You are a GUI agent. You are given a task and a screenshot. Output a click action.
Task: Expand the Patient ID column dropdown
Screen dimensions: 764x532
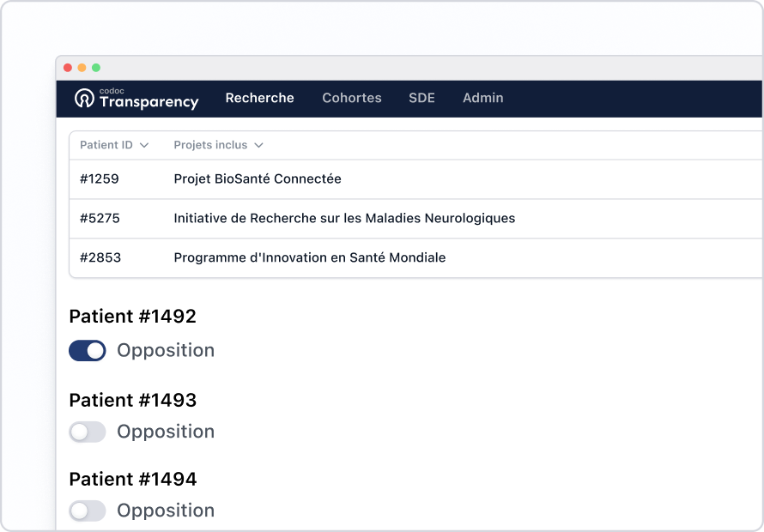pos(144,146)
